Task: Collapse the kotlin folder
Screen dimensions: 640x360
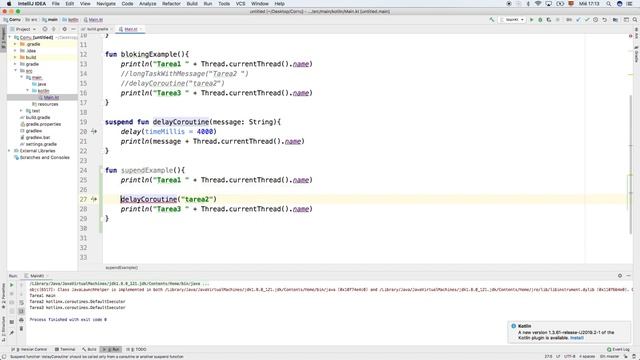Action: pos(27,91)
